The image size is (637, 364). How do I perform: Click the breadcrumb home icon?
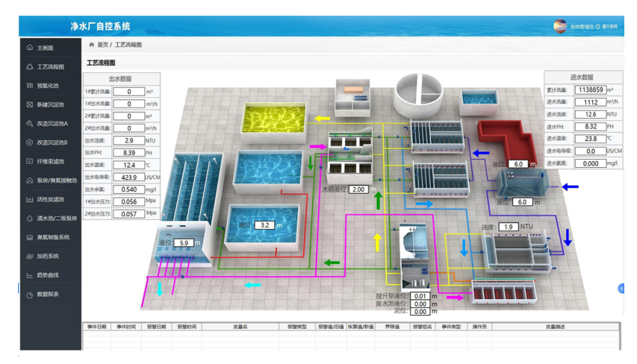pos(91,45)
